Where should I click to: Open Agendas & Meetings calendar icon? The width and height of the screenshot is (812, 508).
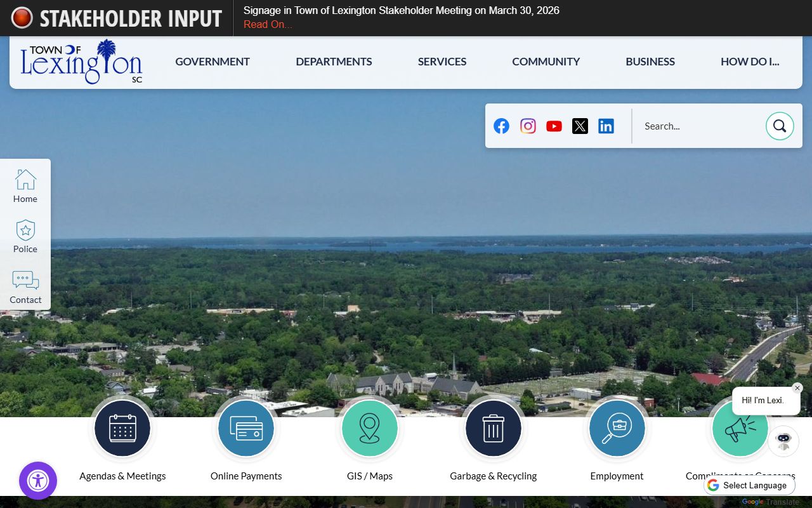[x=122, y=428]
